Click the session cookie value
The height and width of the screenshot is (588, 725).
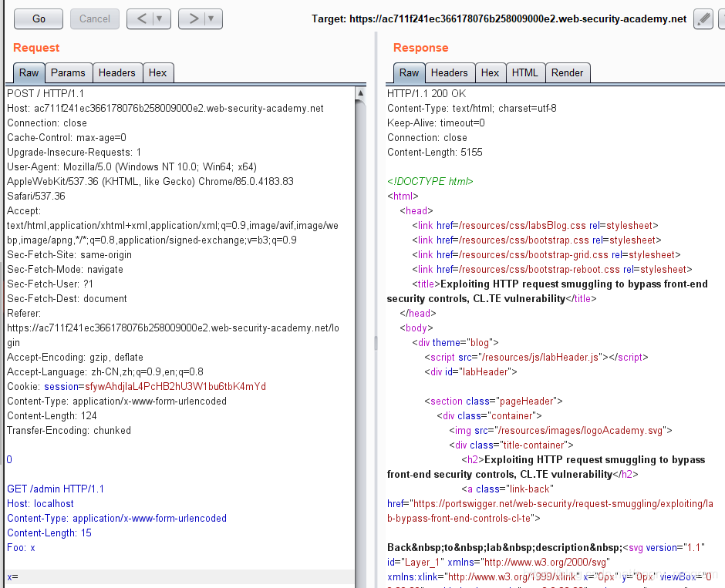pyautogui.click(x=175, y=386)
